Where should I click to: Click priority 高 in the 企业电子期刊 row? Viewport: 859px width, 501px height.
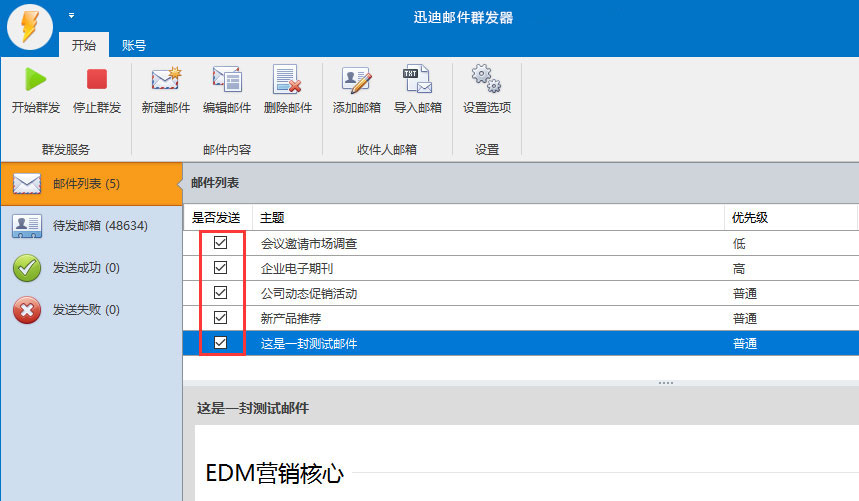tap(739, 269)
